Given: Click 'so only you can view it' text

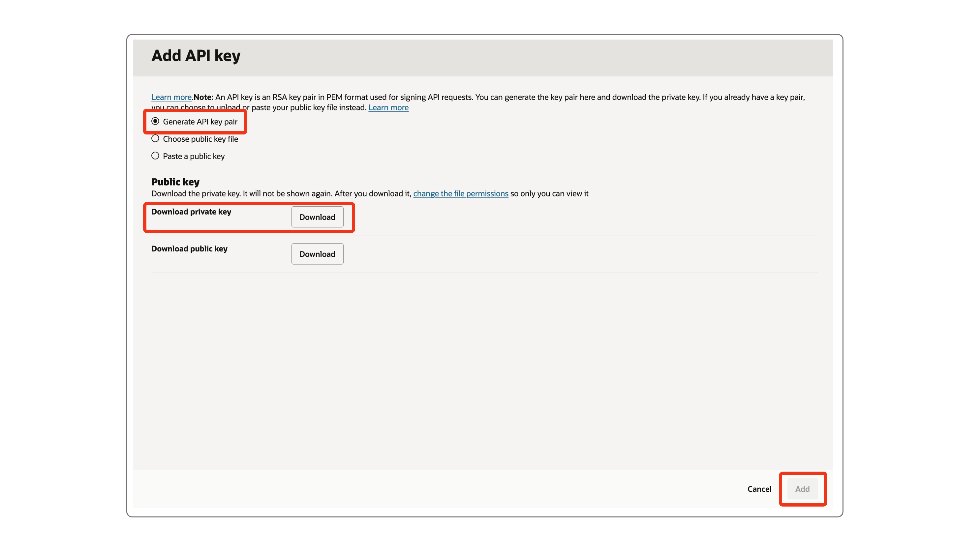Looking at the screenshot, I should pos(549,194).
